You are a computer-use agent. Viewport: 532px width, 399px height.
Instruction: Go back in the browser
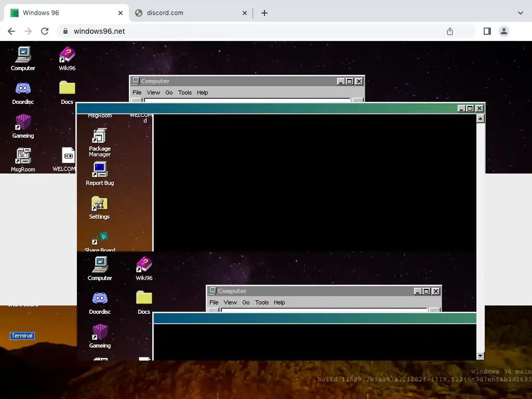[11, 31]
